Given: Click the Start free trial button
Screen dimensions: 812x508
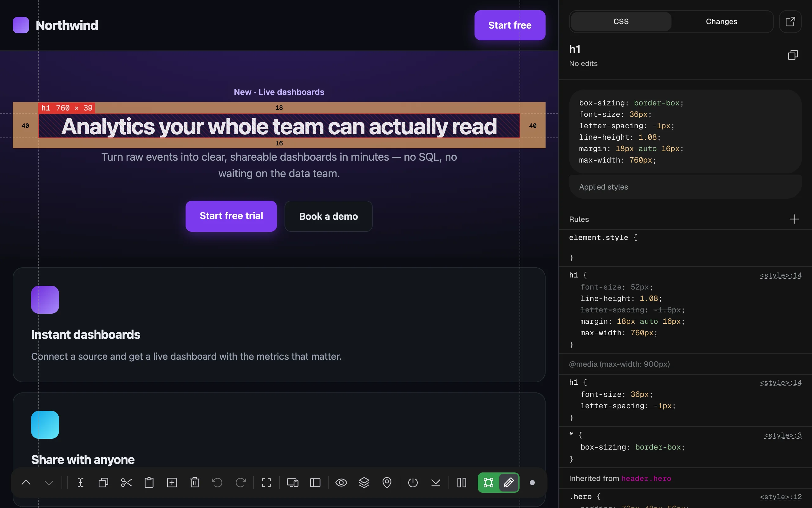Looking at the screenshot, I should (231, 216).
